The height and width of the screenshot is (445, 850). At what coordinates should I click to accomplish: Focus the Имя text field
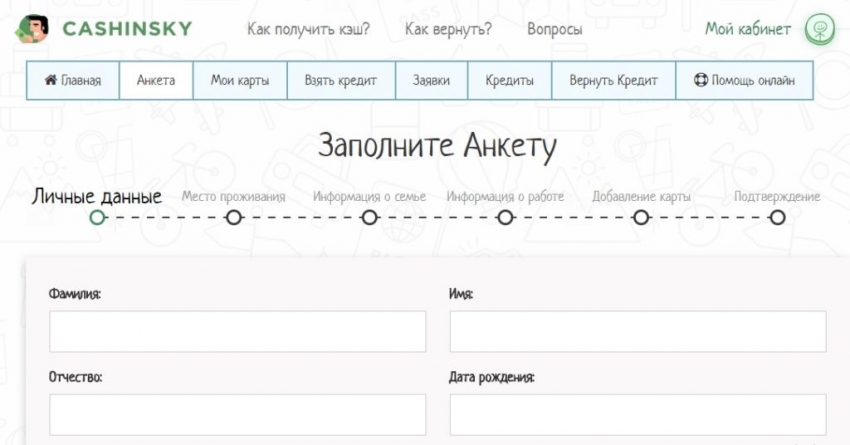(x=638, y=331)
